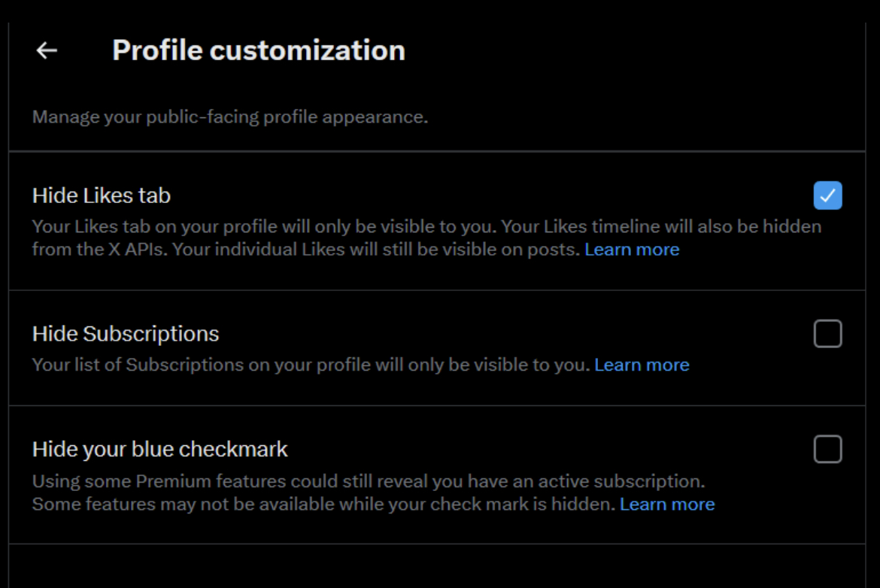Click the Premium features active subscription notice
This screenshot has height=588, width=880.
[x=369, y=481]
